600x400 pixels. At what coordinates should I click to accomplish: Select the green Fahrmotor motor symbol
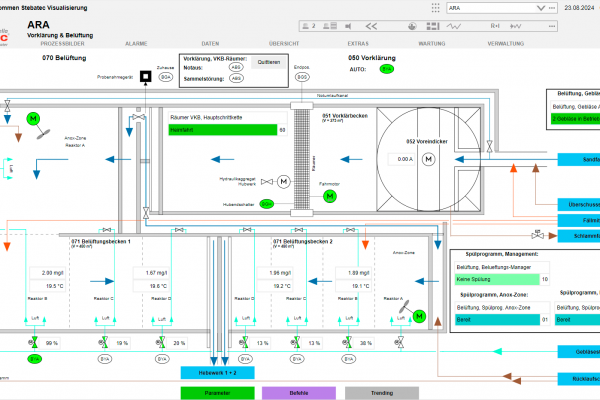pos(330,196)
